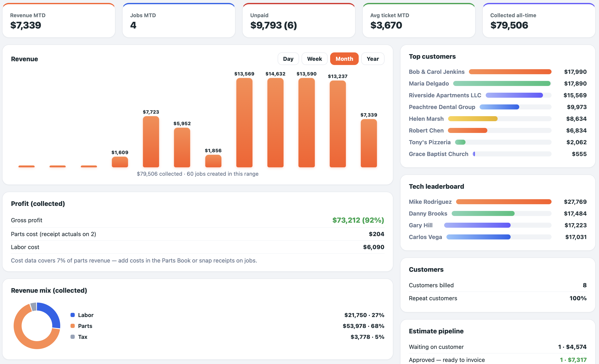Open the Unpaid summary card
The width and height of the screenshot is (599, 364).
click(x=299, y=20)
